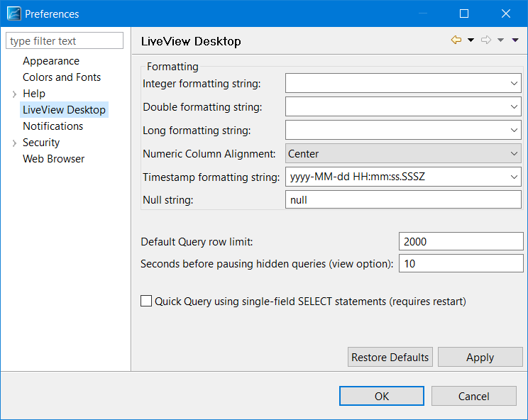
Task: Open Numeric Column Alignment dropdown
Action: pos(514,154)
